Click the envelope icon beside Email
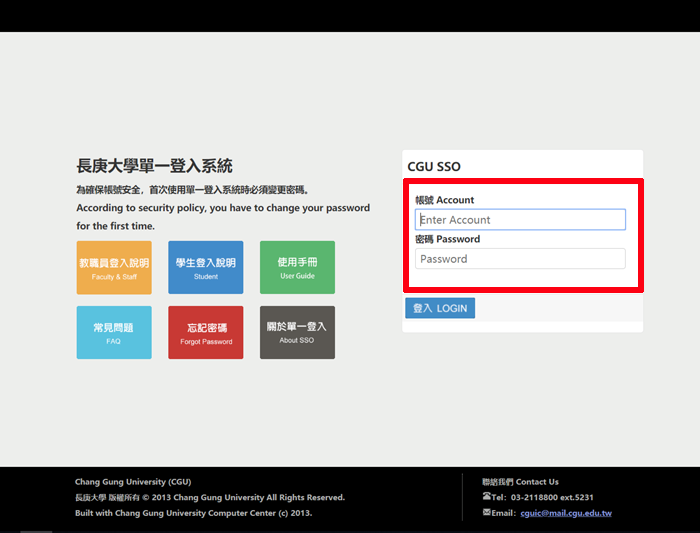This screenshot has height=533, width=700. point(487,512)
